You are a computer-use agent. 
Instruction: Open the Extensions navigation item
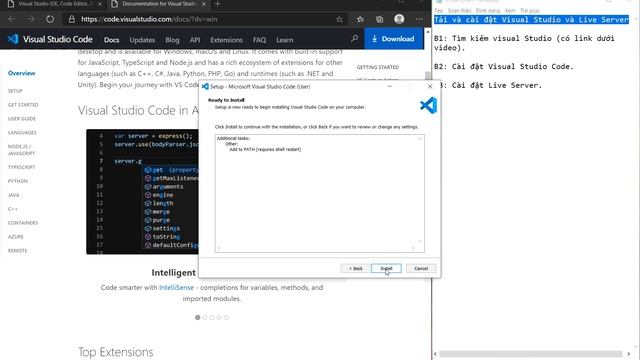[227, 40]
